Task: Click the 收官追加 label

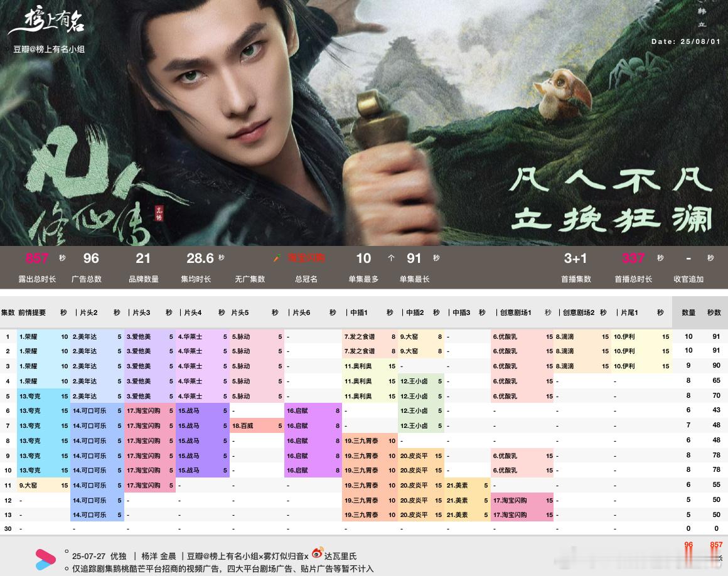Action: (x=688, y=279)
